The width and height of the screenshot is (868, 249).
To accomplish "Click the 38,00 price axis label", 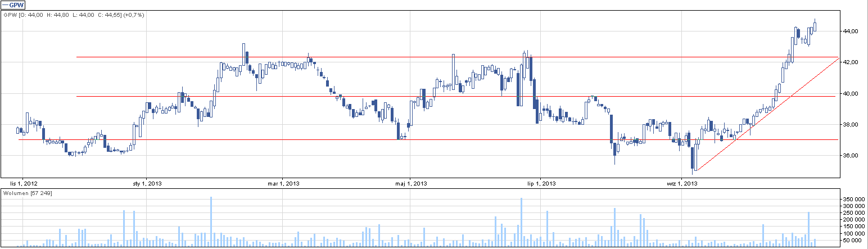I will coord(850,124).
